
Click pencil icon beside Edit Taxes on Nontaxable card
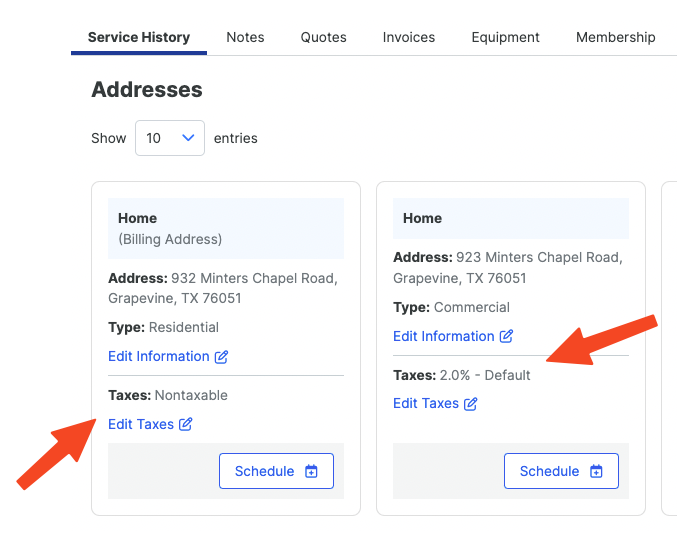[x=185, y=424]
